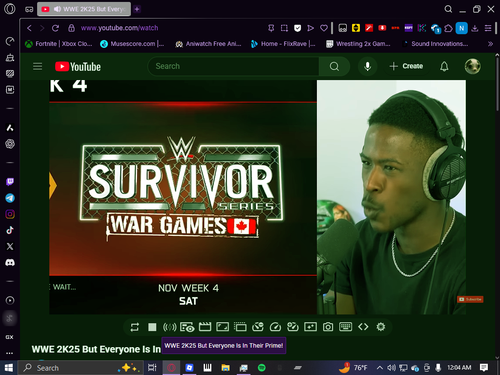Click the stop square in video toolbar
Viewport: 500px width, 375px height.
tap(152, 327)
